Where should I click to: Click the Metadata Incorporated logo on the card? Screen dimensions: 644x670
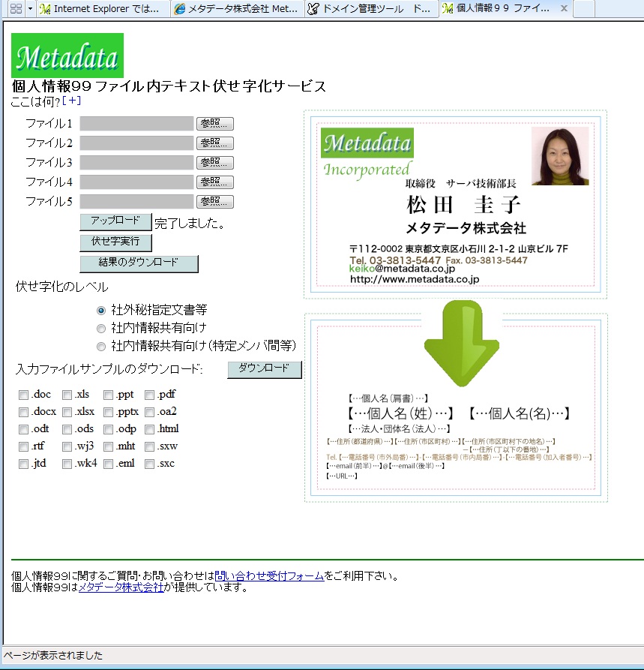[x=367, y=152]
